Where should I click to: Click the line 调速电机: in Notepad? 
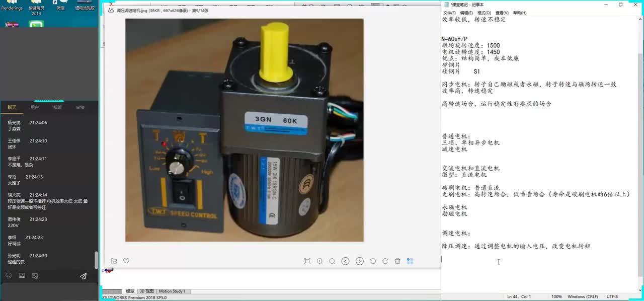point(456,234)
